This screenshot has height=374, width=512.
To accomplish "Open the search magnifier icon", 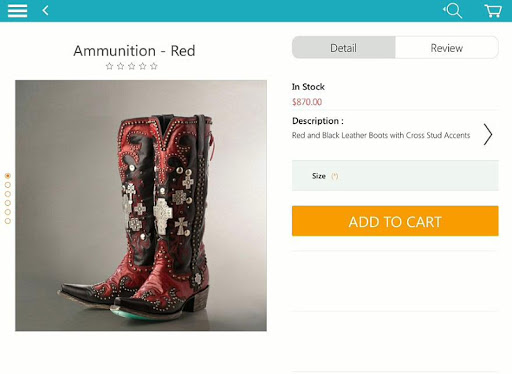I will (453, 11).
